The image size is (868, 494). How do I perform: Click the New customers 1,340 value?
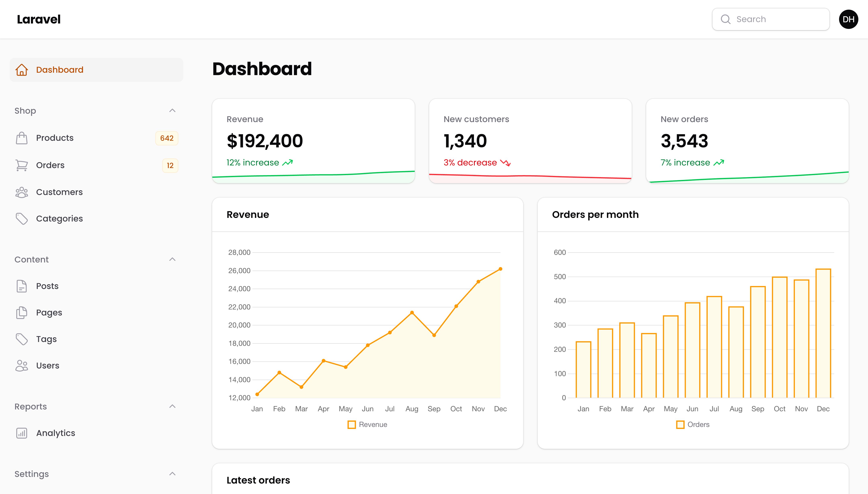tap(465, 141)
